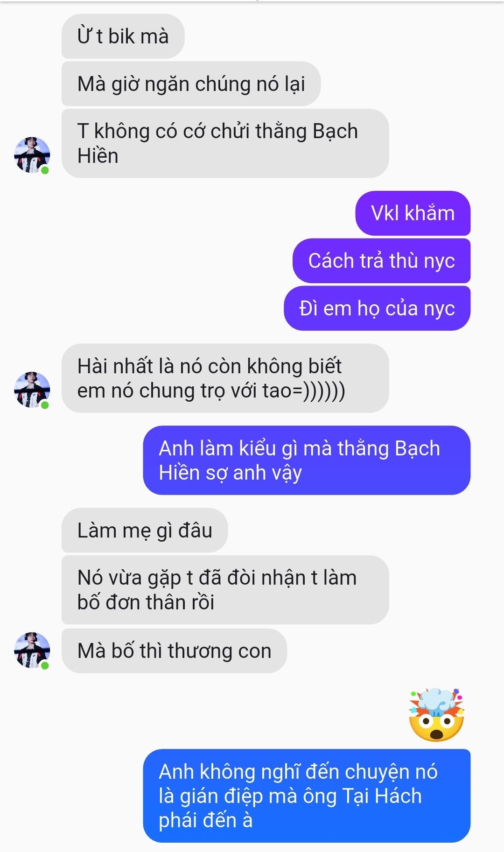Image resolution: width=504 pixels, height=852 pixels.
Task: Tap message 'Nó vừa gặp t đã đòi'
Action: pos(225,590)
